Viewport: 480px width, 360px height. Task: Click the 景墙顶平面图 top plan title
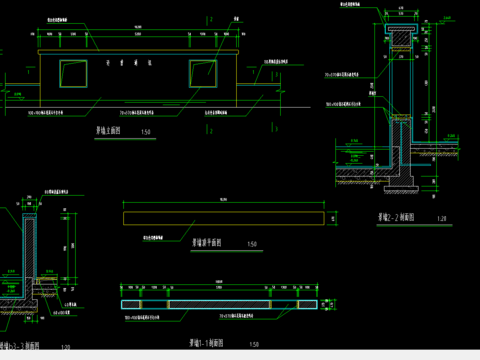coord(206,242)
